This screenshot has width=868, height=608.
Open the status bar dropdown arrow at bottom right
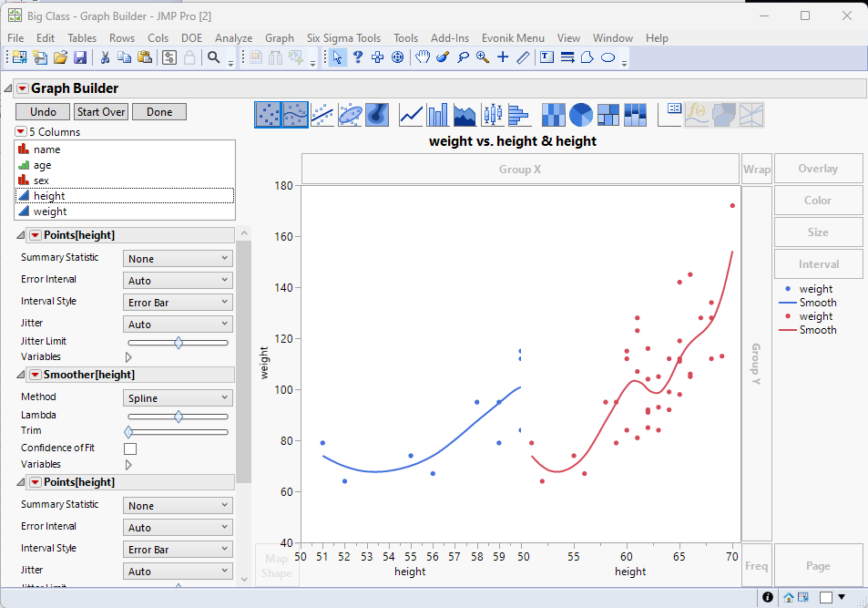(842, 597)
